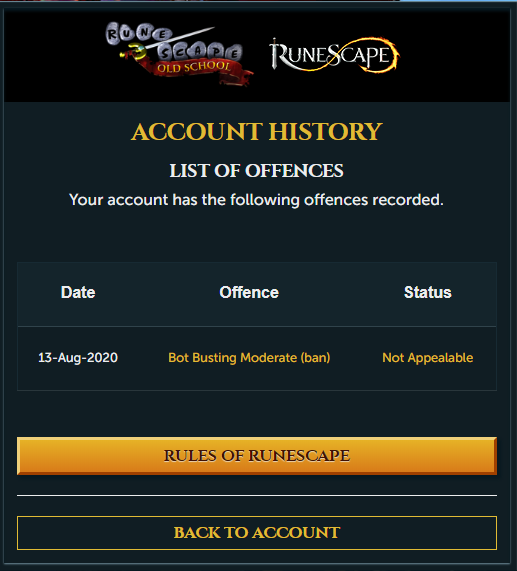Click the Account History heading

(257, 131)
